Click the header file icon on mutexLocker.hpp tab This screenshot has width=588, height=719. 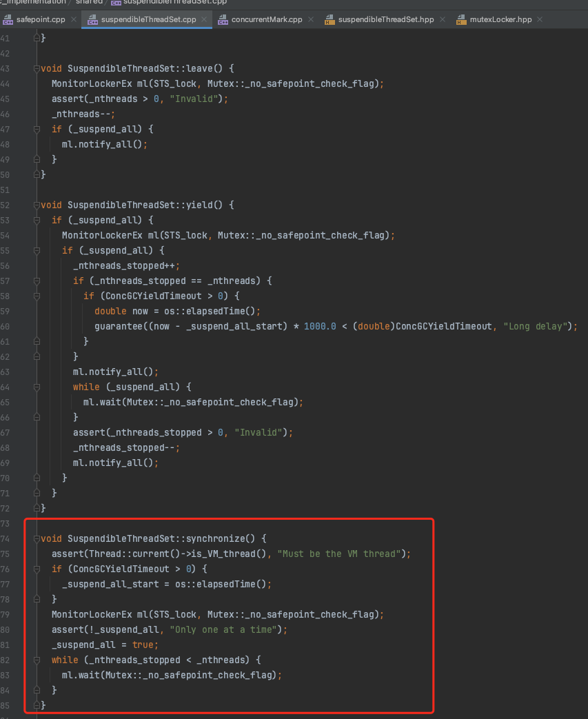[460, 20]
